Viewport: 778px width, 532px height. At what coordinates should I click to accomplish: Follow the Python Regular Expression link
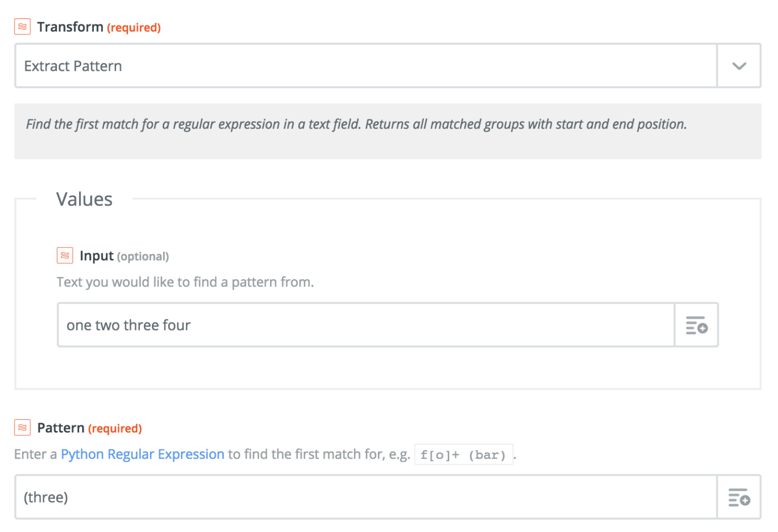[142, 454]
